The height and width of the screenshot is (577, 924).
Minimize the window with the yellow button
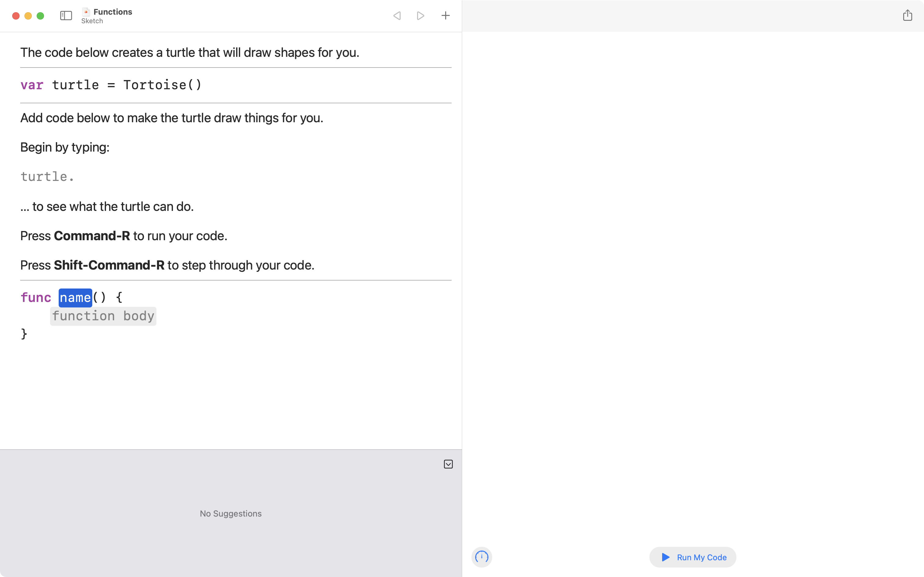pyautogui.click(x=28, y=16)
